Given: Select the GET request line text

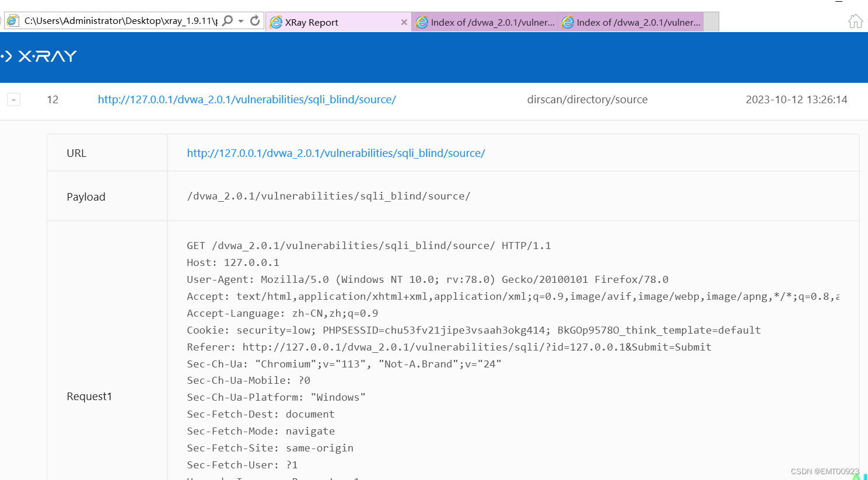Looking at the screenshot, I should pyautogui.click(x=369, y=246).
